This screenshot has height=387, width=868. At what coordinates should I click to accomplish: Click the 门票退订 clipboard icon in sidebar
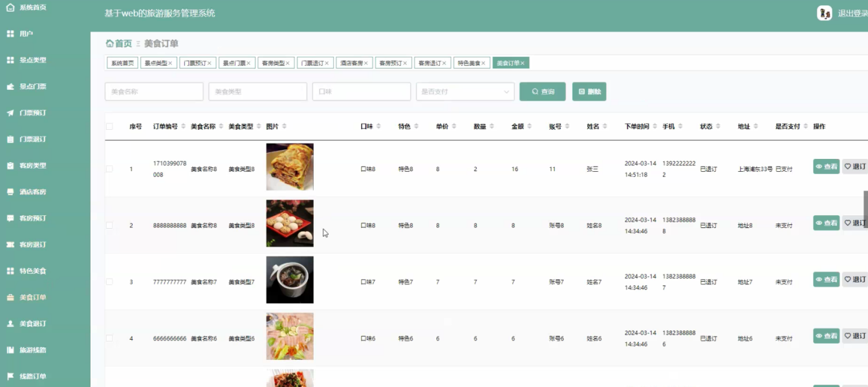[x=10, y=139]
